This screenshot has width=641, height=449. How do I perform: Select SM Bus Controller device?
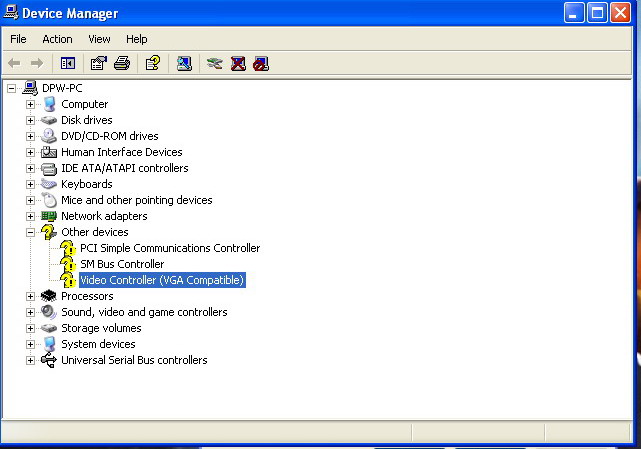(x=121, y=264)
